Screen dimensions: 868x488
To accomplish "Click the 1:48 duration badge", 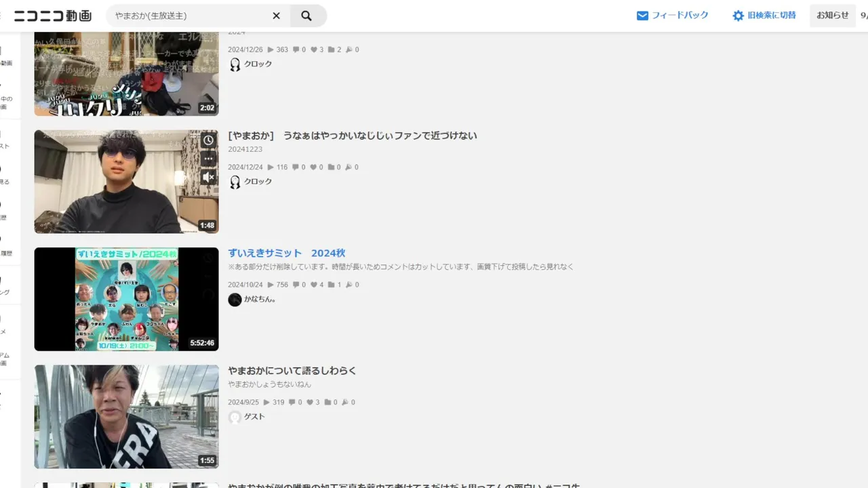I will [x=207, y=226].
